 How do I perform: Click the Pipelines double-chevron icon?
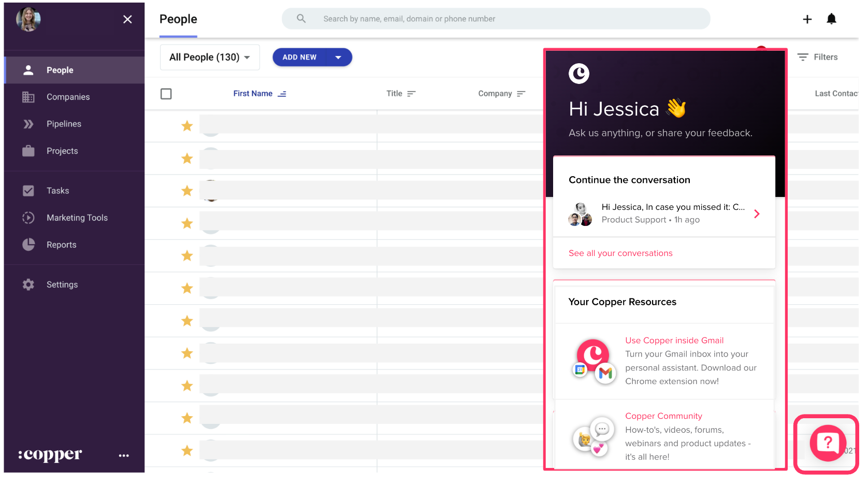pos(28,124)
